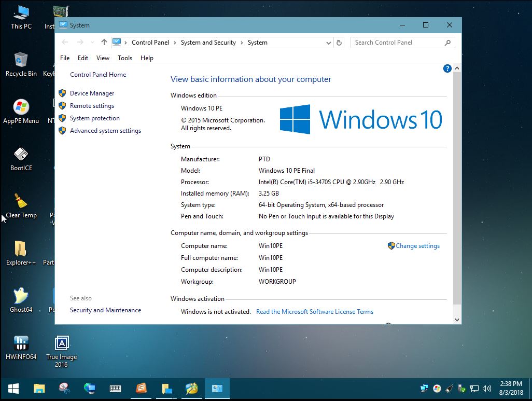Open HWiNFO64 from the desktop
This screenshot has width=532, height=401.
pyautogui.click(x=21, y=348)
